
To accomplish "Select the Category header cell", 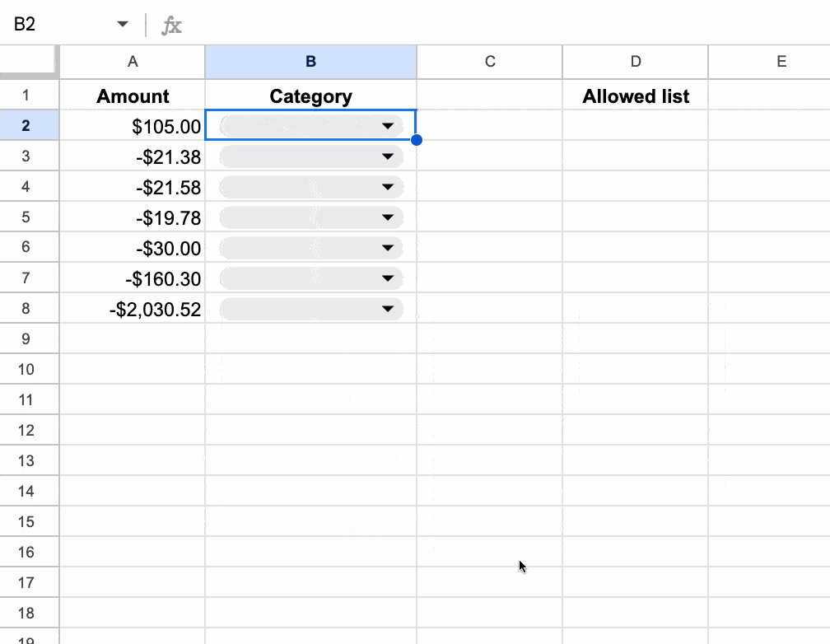I will 310,96.
